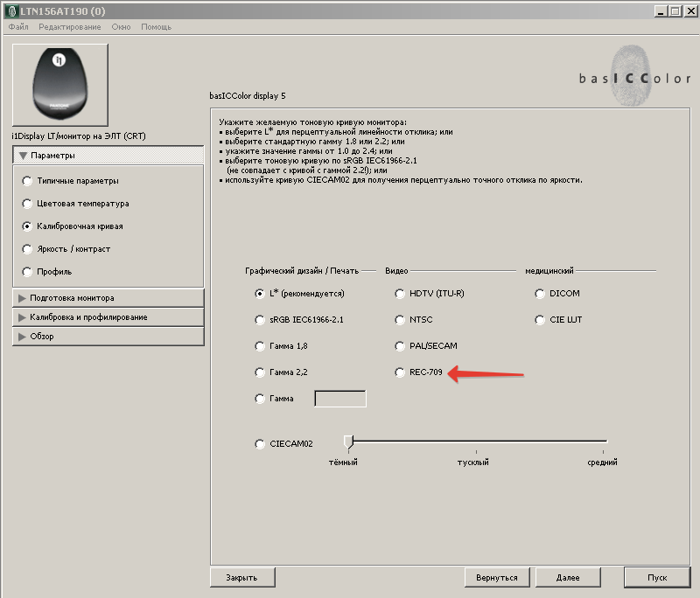Viewport: 700px width, 598px height.
Task: Select DICOM medical curve
Action: [x=540, y=294]
